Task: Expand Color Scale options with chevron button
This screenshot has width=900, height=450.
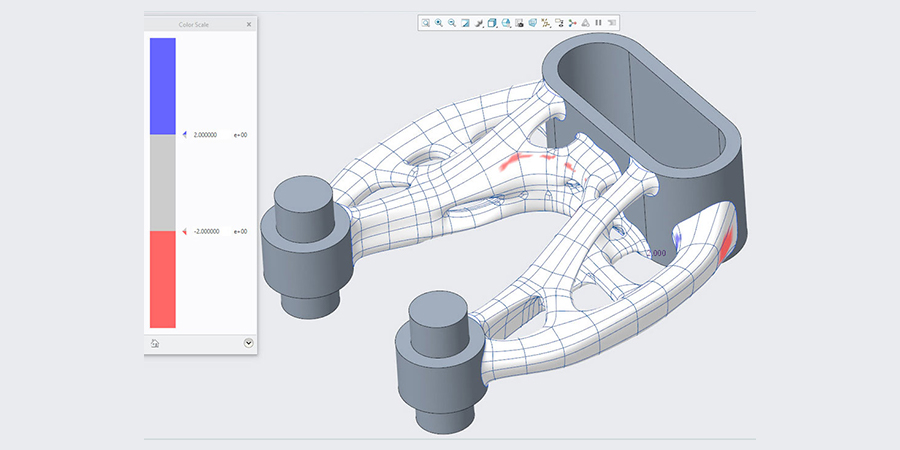Action: coord(248,343)
